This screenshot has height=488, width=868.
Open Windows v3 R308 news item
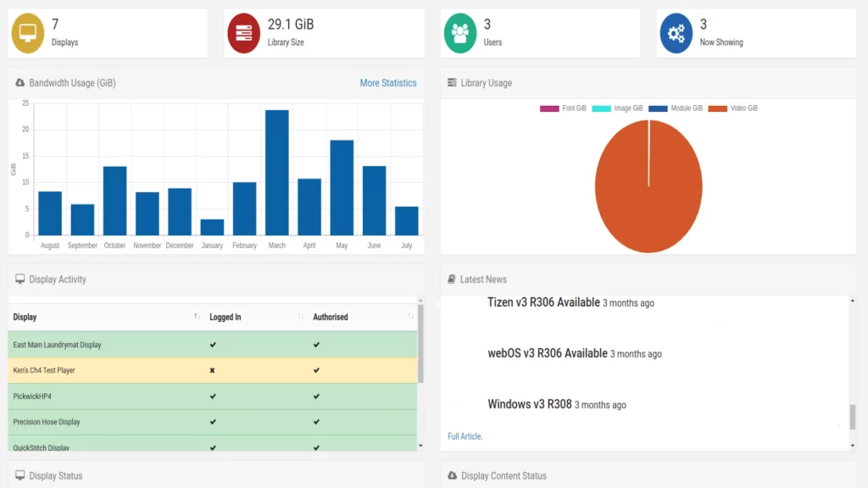point(530,404)
